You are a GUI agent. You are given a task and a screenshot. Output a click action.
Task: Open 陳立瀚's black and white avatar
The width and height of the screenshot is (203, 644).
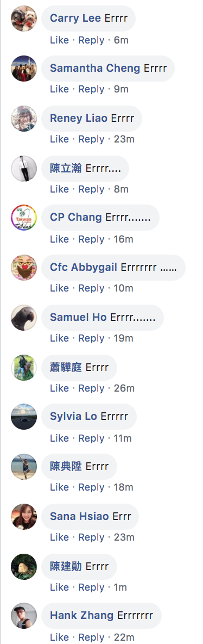24,169
